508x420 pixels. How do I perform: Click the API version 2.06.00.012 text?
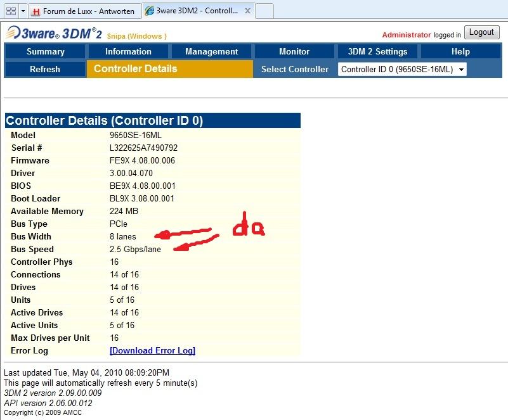tap(48, 403)
